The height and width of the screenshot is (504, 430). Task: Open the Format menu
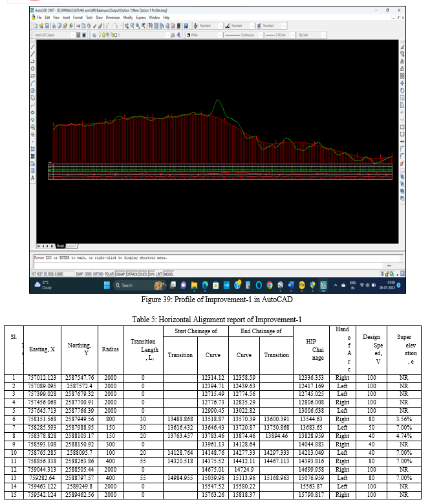[x=78, y=17]
